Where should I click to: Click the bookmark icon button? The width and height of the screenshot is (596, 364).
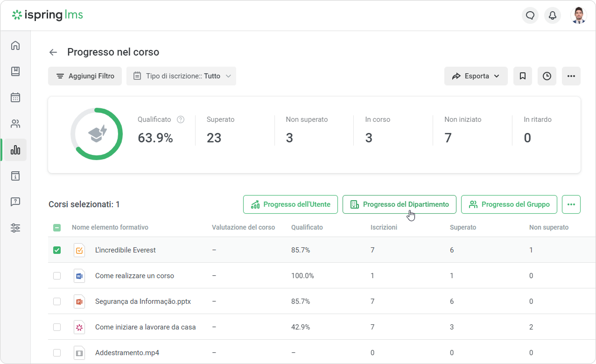tap(522, 76)
